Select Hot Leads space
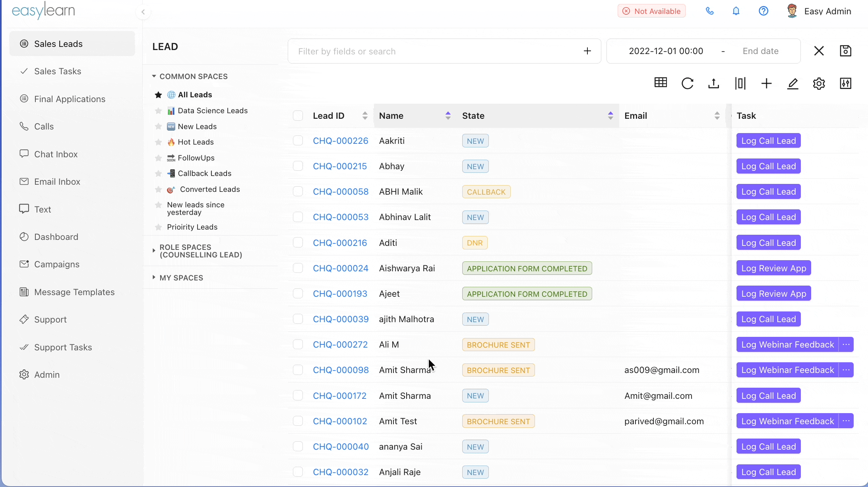The height and width of the screenshot is (487, 868). point(196,142)
